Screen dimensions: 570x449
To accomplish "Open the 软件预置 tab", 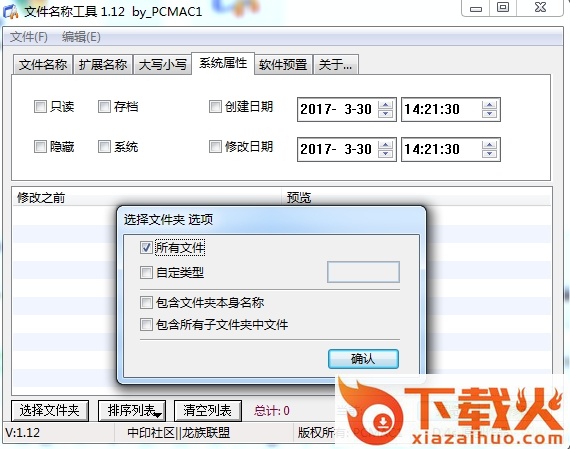I will point(283,65).
